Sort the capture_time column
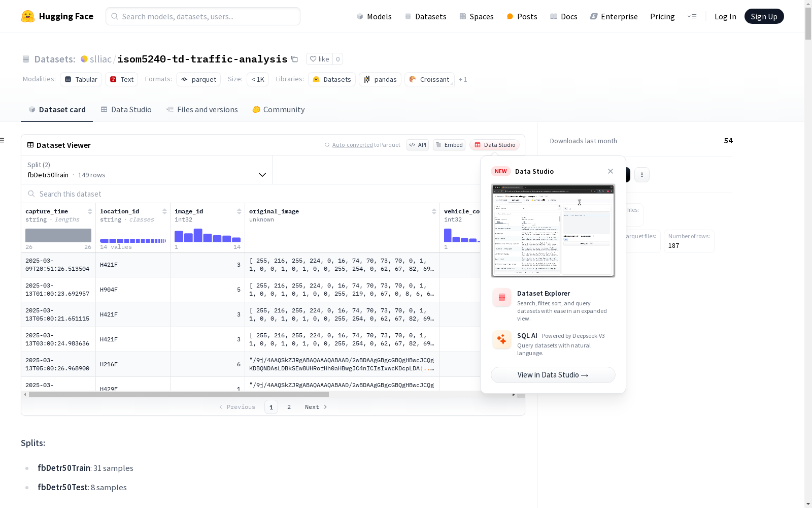Image resolution: width=812 pixels, height=508 pixels. (90, 211)
